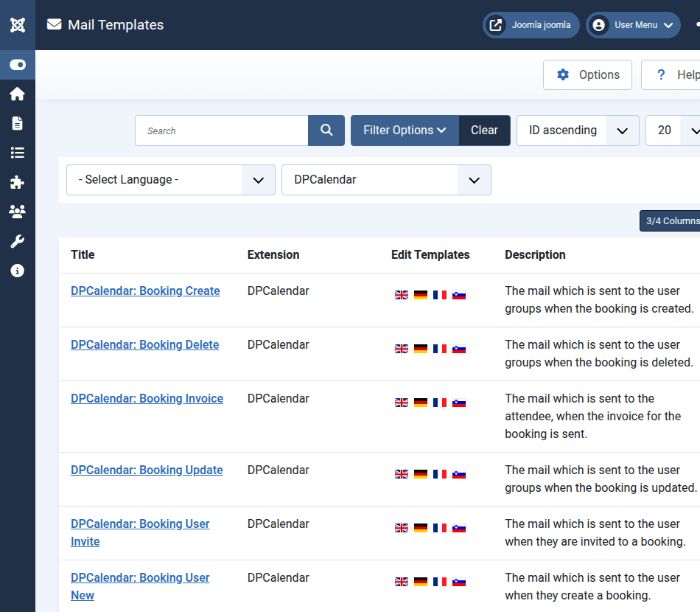Open the DPCalendar extension filter dropdown

point(386,180)
